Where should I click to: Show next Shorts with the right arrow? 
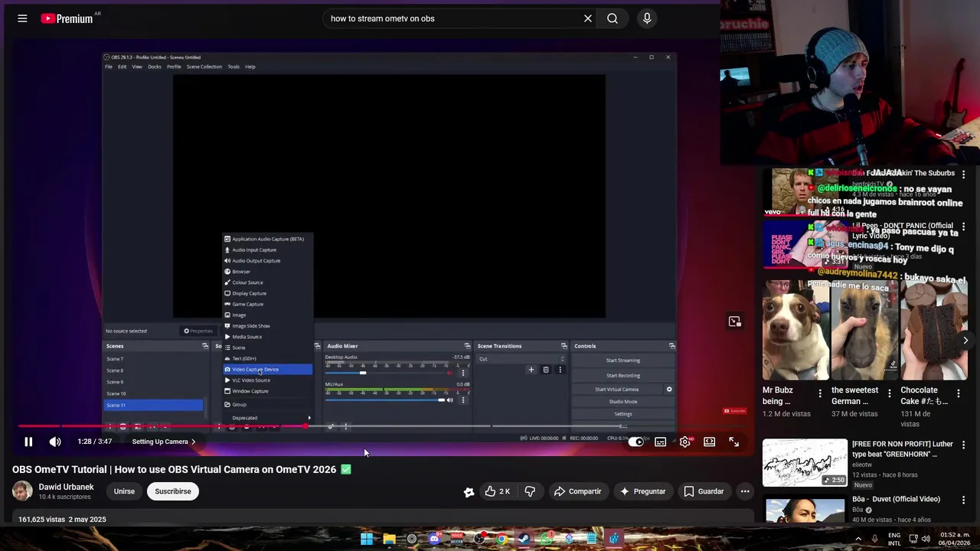coord(965,341)
